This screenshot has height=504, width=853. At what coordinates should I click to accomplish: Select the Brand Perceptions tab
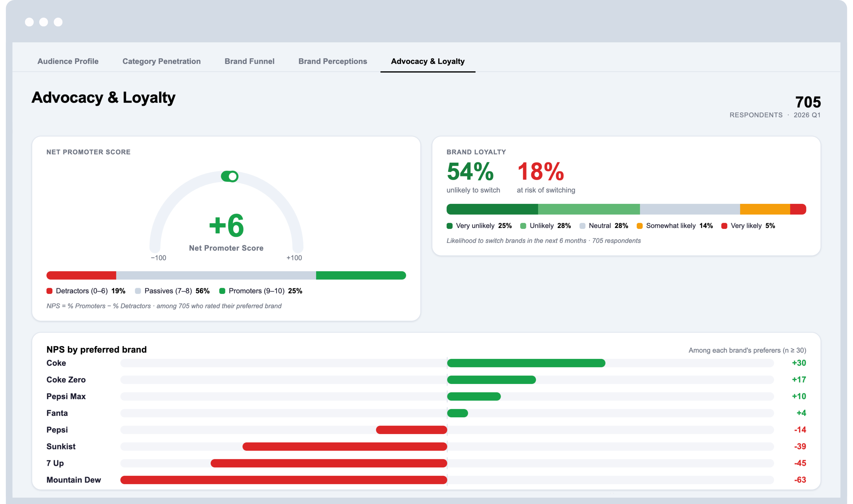pos(333,61)
